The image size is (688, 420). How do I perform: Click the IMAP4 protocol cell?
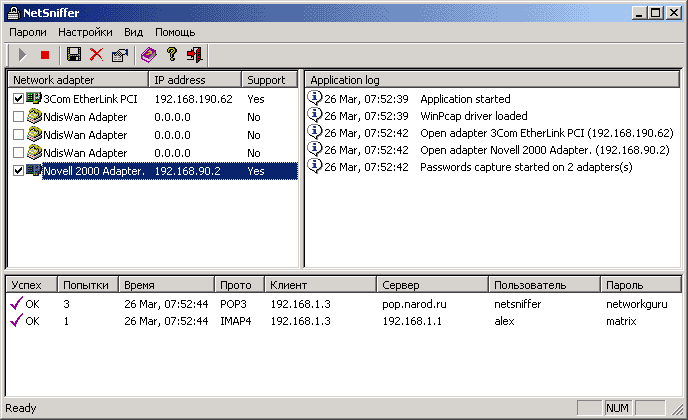click(236, 321)
